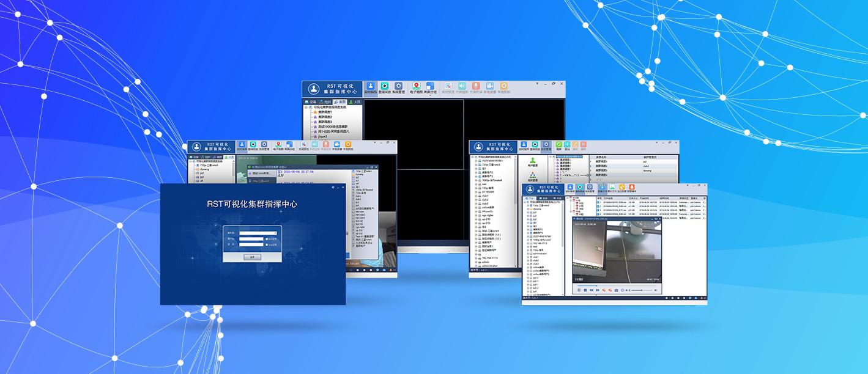Open system management gear icon in top window
Viewport: 868px width, 374px height.
click(x=398, y=87)
